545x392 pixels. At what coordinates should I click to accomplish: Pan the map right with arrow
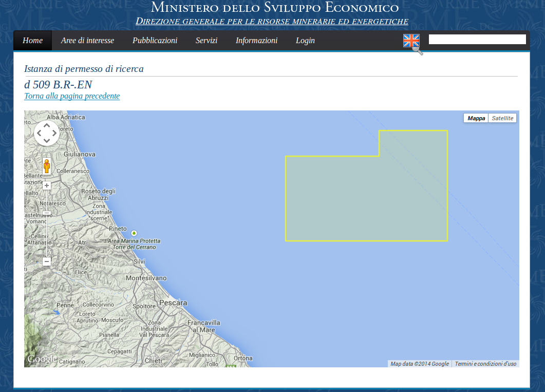[x=54, y=133]
